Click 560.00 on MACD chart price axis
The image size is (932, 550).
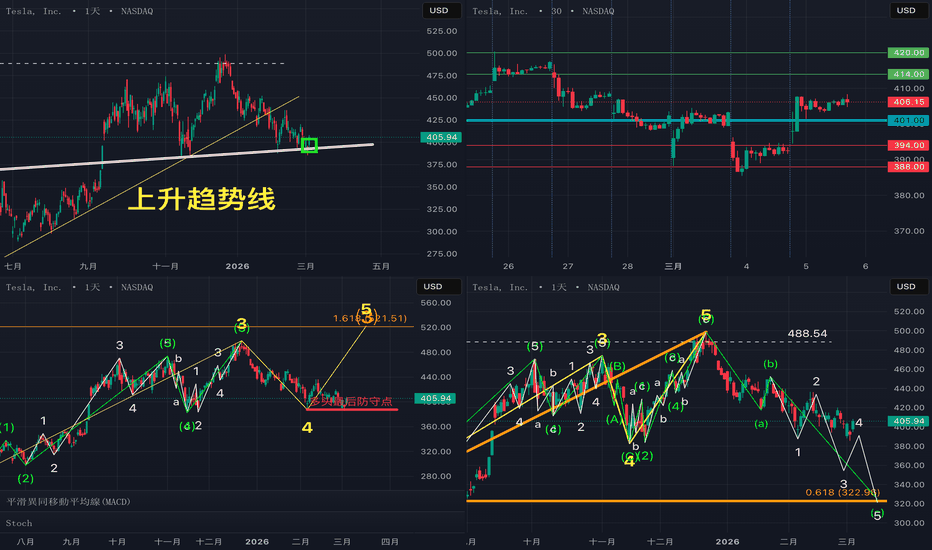(x=436, y=303)
